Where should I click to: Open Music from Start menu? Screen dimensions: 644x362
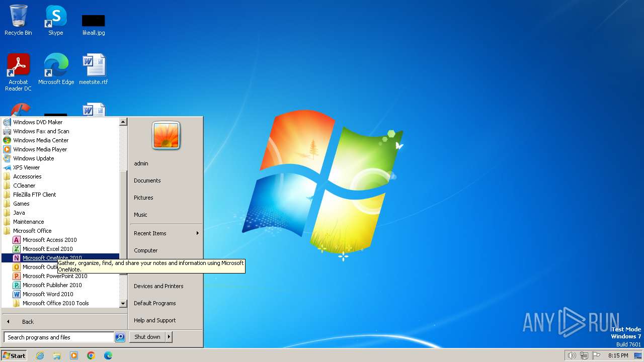click(166, 215)
